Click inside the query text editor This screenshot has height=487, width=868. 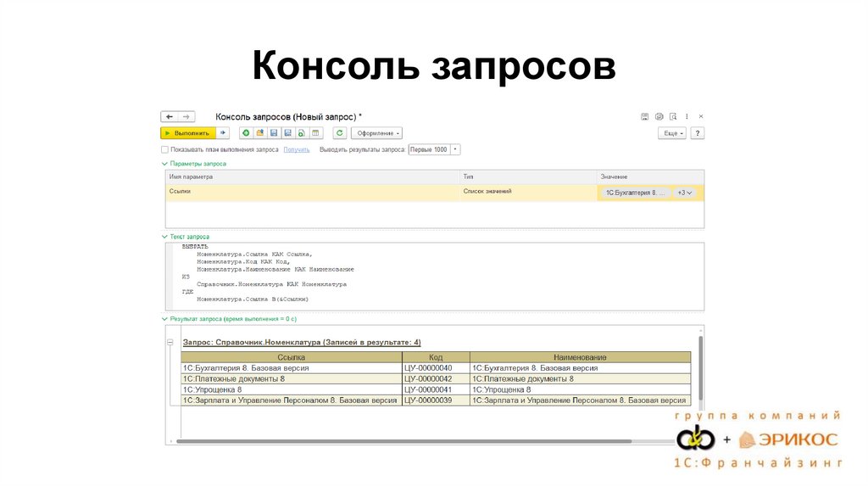click(435, 277)
